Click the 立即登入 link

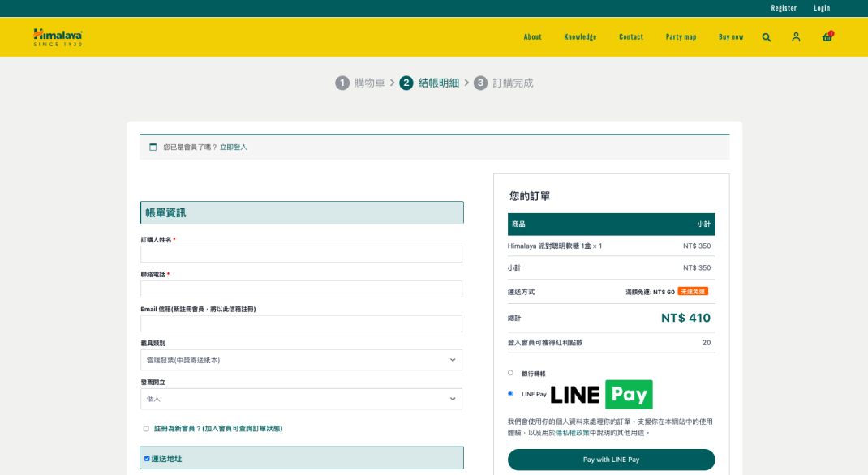[233, 147]
